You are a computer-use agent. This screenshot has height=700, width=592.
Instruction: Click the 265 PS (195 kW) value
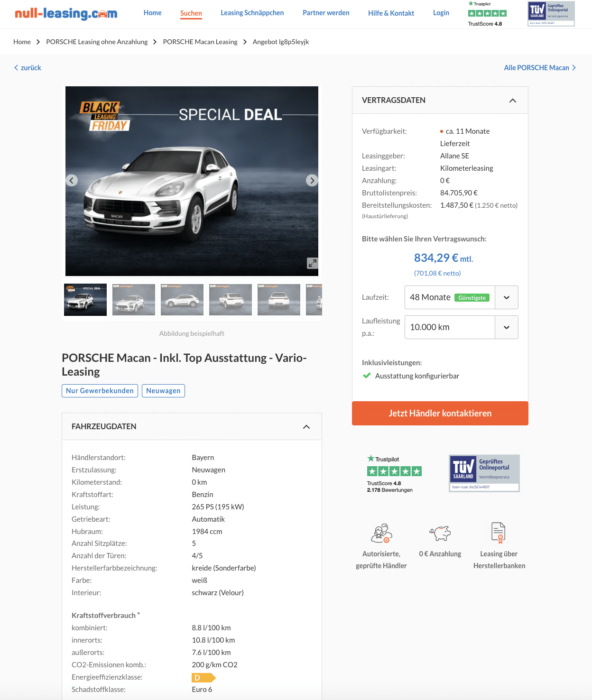218,507
